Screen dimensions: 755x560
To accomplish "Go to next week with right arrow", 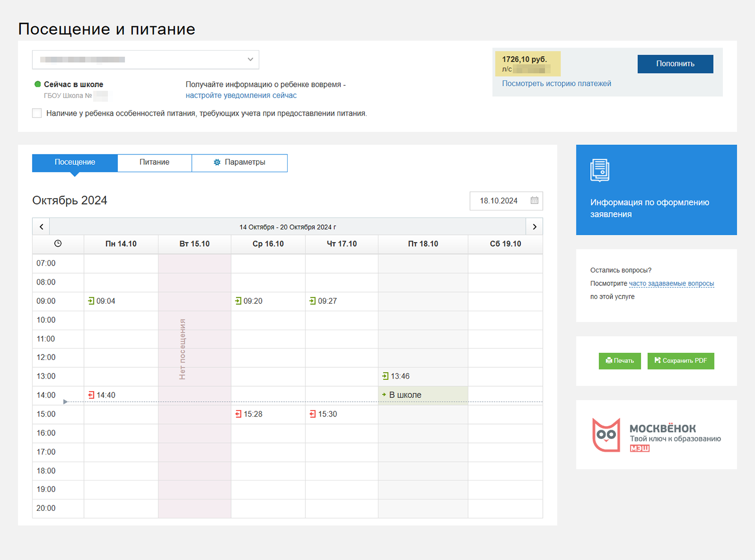I will click(534, 227).
